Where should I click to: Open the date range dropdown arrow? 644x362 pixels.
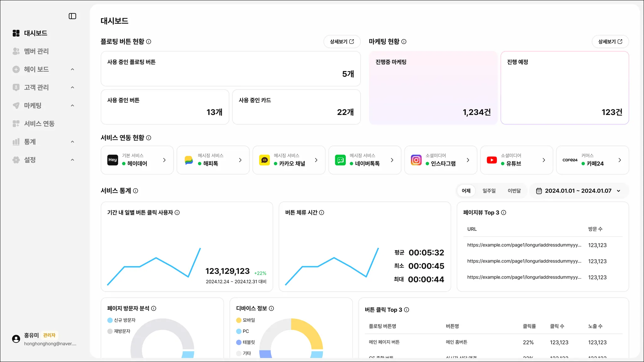click(619, 191)
